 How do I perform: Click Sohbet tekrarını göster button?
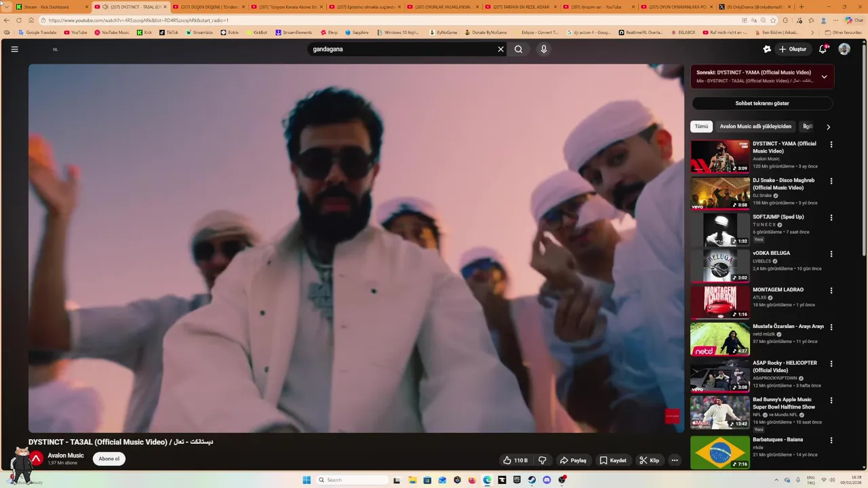[762, 104]
